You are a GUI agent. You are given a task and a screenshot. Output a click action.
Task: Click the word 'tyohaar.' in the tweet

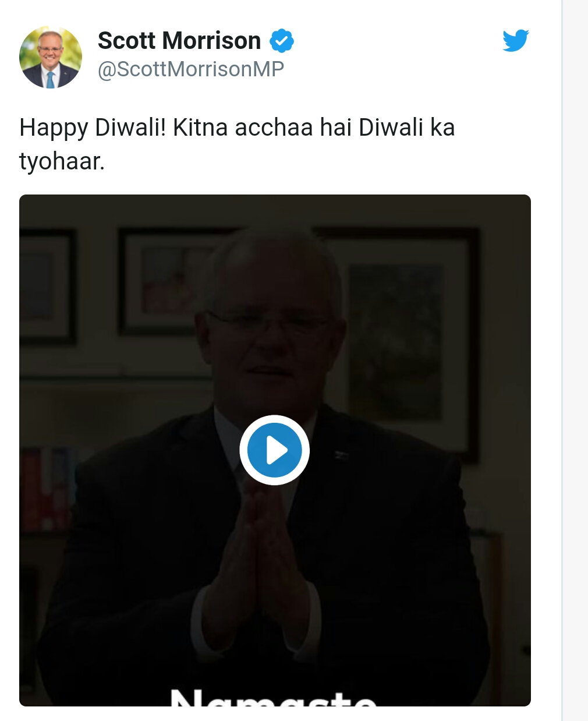tap(62, 161)
